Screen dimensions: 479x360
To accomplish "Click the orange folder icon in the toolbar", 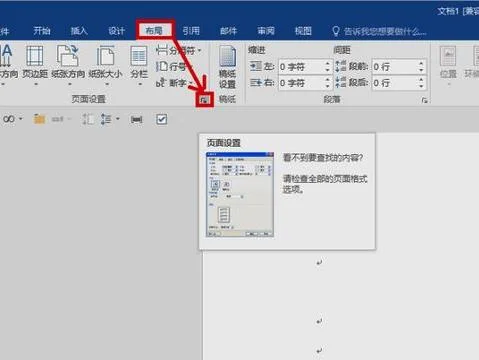I will pyautogui.click(x=39, y=119).
